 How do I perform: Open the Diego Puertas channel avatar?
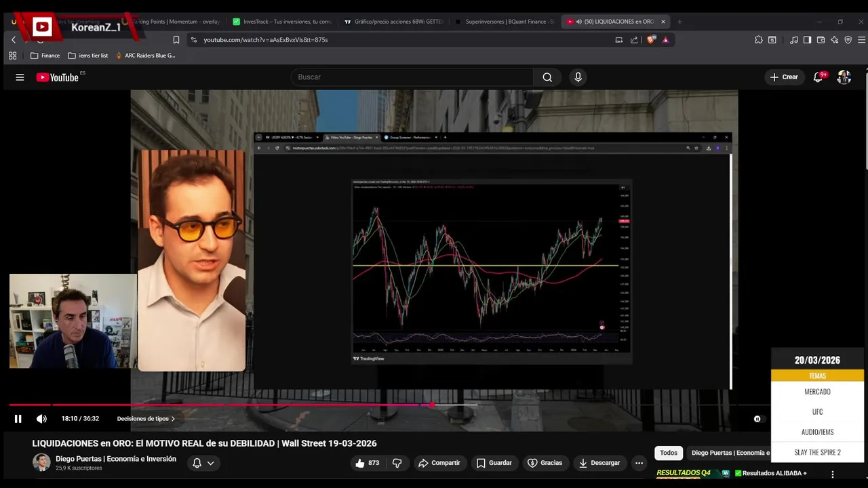pyautogui.click(x=41, y=462)
